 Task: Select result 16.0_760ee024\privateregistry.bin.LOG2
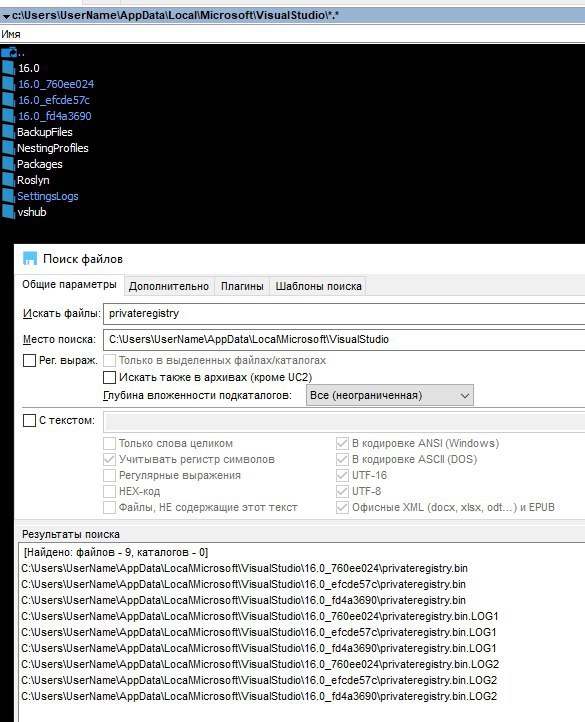(x=260, y=664)
